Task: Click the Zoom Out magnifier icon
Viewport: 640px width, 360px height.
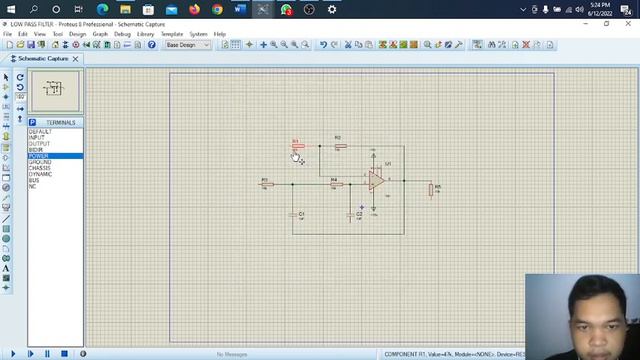Action: (284, 45)
